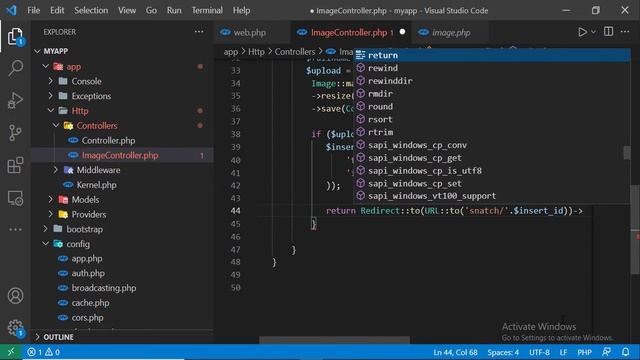Open the Help menu
The height and width of the screenshot is (360, 640).
[x=241, y=10]
